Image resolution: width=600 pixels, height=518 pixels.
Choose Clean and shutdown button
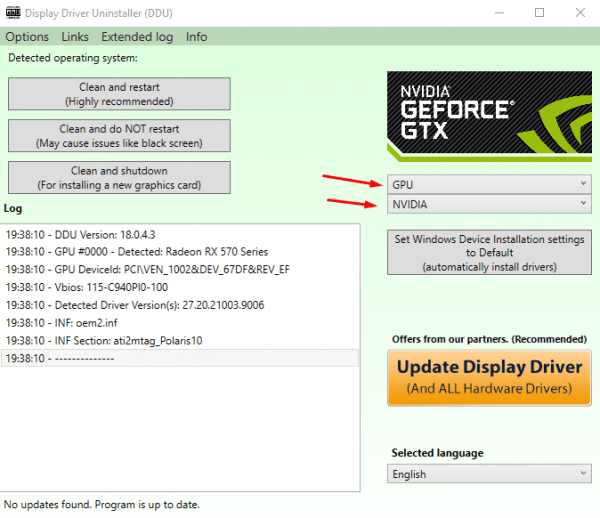coord(119,178)
